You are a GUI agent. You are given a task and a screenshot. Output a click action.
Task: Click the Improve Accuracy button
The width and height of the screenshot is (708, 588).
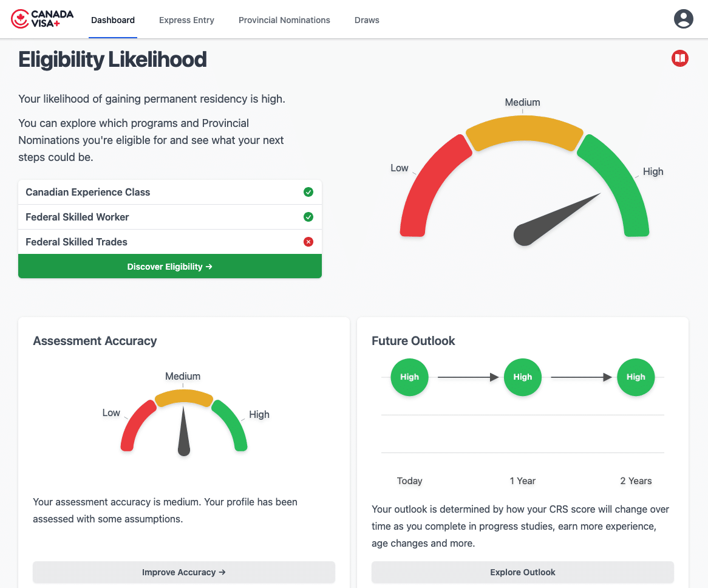184,572
